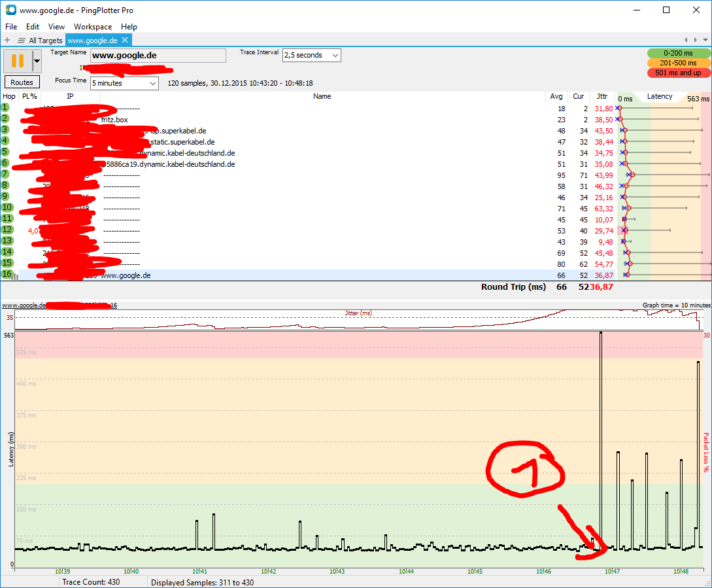This screenshot has height=588, width=712.
Task: Open the dropdown arrow beside the pause button
Action: pyautogui.click(x=37, y=60)
